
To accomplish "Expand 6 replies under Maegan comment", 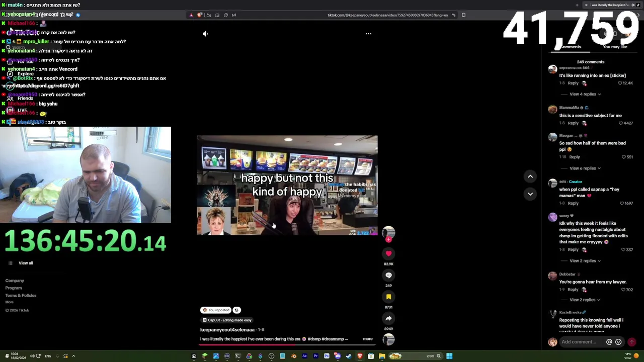I will point(585,168).
